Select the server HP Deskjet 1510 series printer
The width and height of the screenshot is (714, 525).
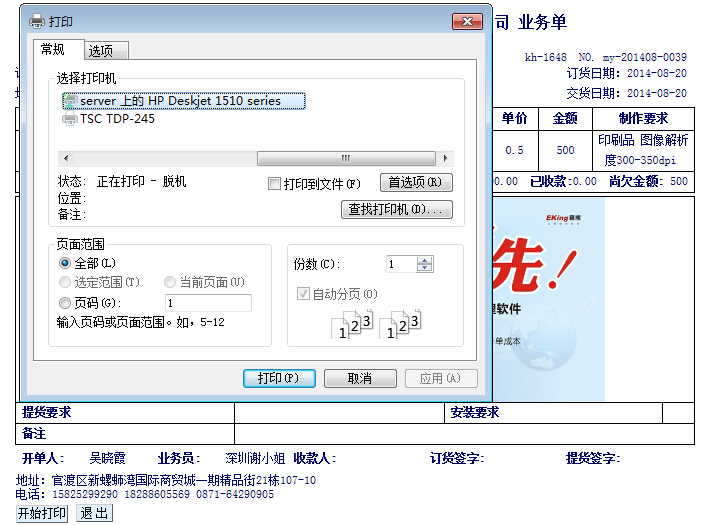(x=184, y=101)
